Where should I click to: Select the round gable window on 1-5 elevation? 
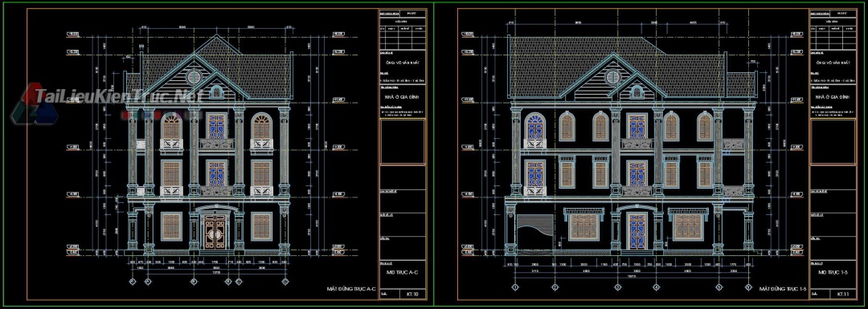pyautogui.click(x=612, y=77)
